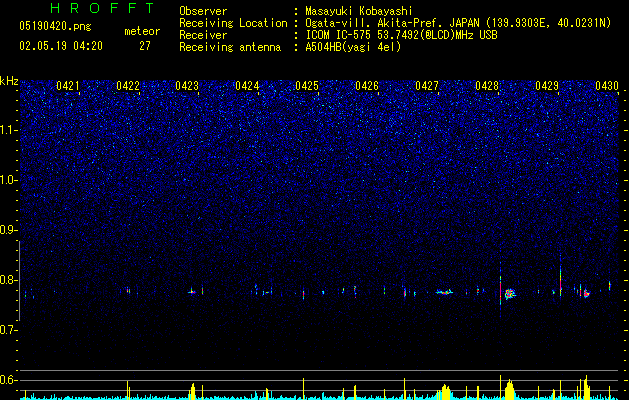Click the ICOM IC-575 53.7492 receiver text
The height and width of the screenshot is (400, 629).
[x=401, y=35]
